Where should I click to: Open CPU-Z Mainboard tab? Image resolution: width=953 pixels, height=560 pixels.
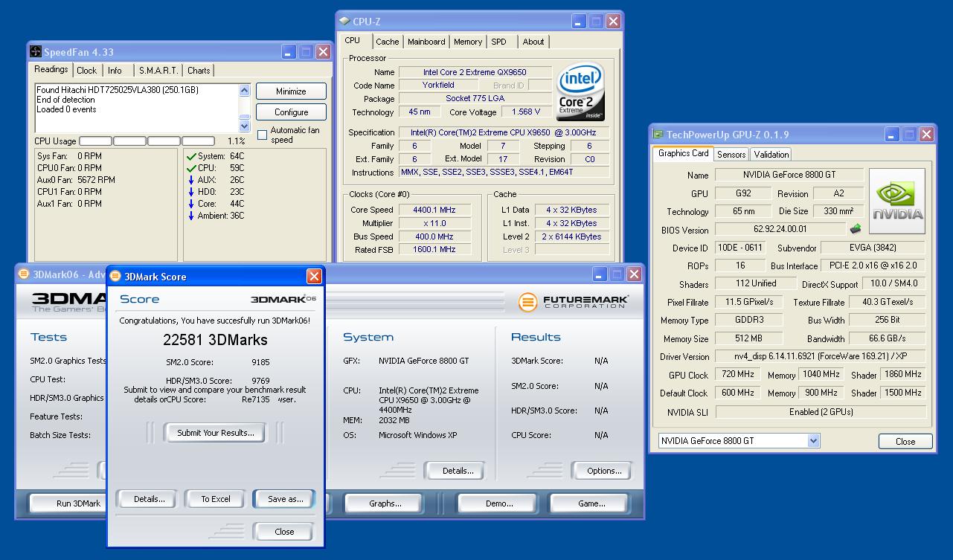[426, 42]
